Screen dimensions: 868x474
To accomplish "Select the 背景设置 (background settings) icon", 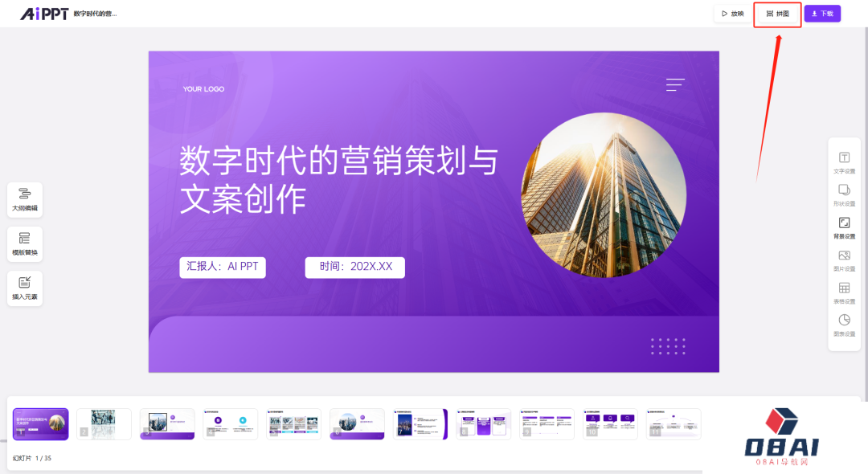I will [844, 229].
